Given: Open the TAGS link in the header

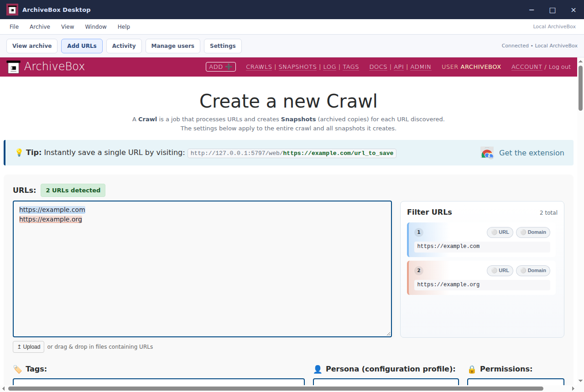Looking at the screenshot, I should tap(351, 67).
